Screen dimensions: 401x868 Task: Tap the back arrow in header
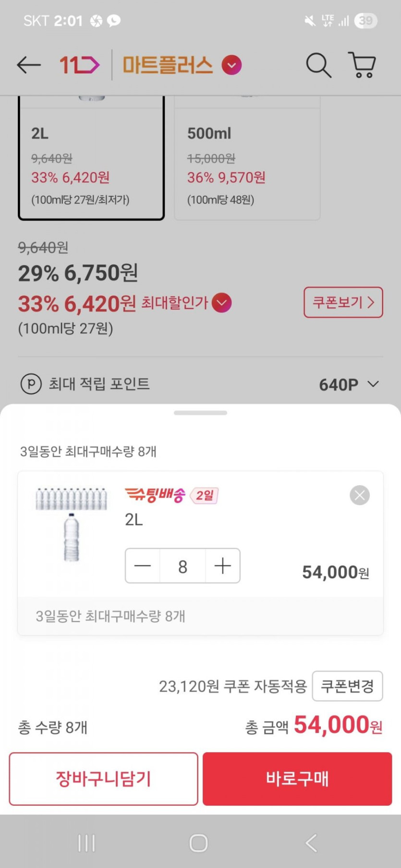click(x=28, y=65)
